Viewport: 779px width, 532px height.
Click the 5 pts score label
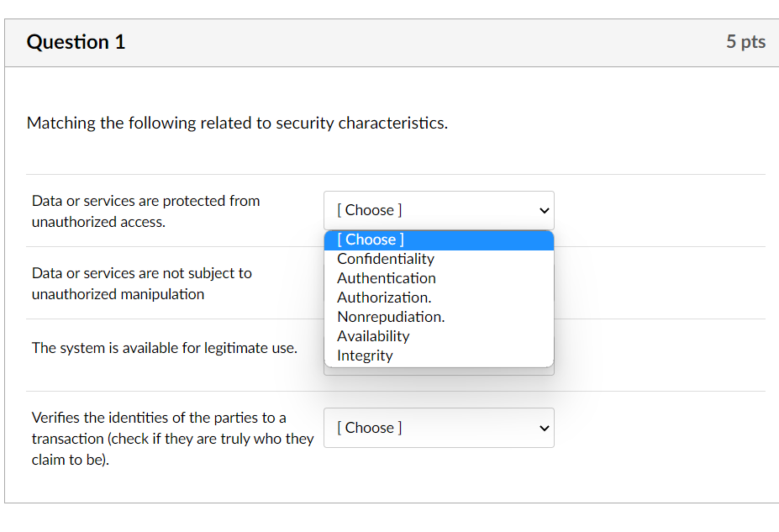(x=745, y=42)
